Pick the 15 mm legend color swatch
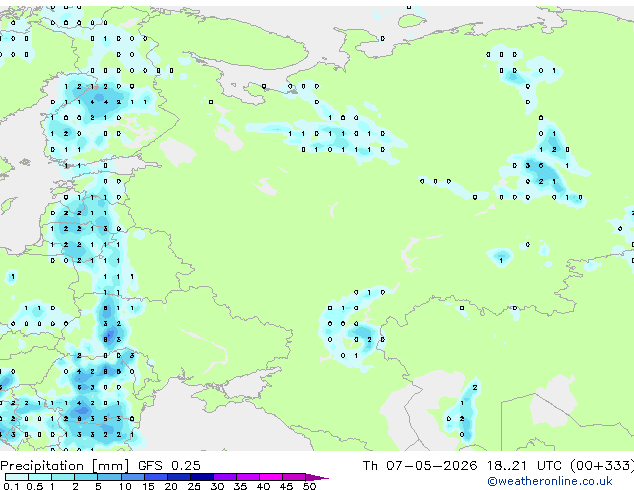 pos(156,477)
